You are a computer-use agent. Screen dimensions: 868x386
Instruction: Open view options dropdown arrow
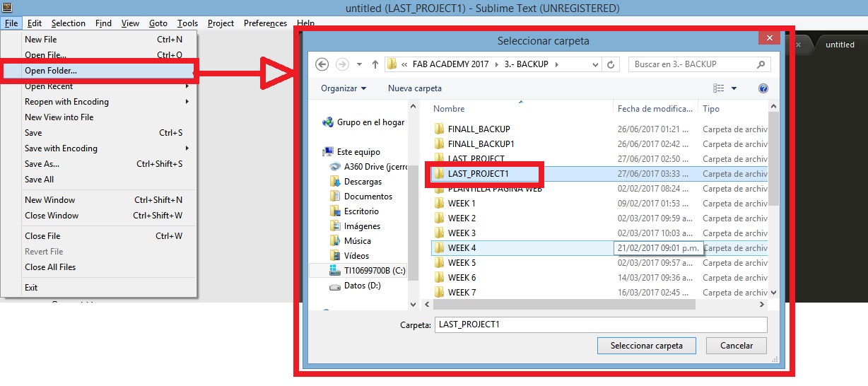[734, 88]
